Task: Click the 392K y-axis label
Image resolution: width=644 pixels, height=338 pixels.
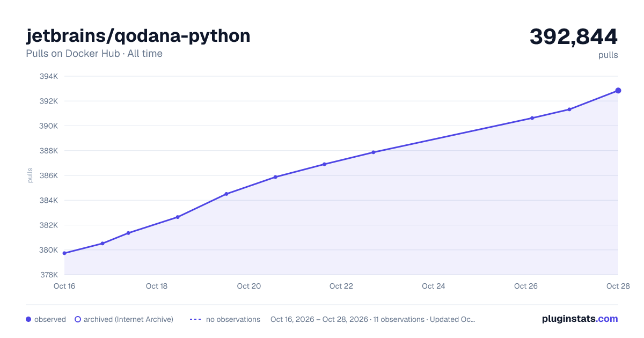Action: [x=48, y=101]
